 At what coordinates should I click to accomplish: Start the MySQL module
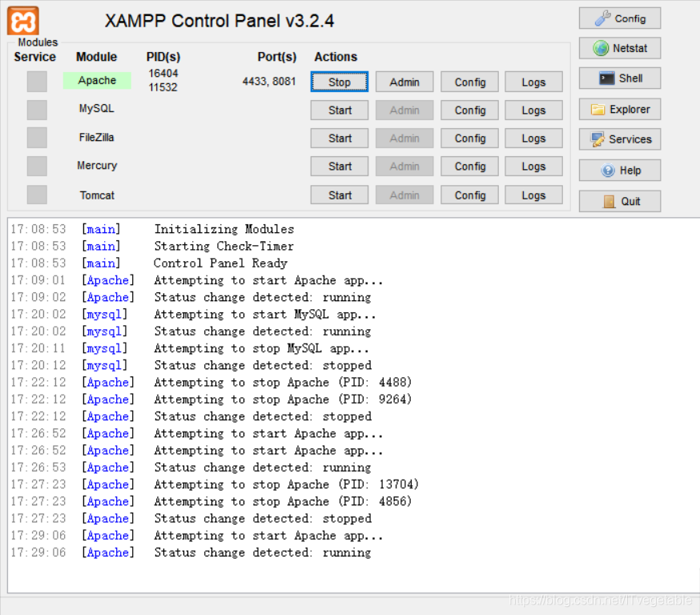[x=340, y=111]
